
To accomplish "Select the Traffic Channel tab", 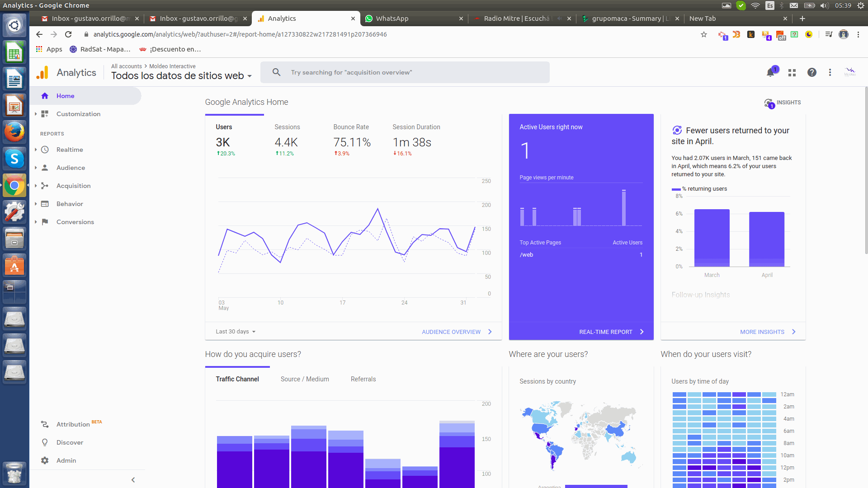I will coord(237,379).
